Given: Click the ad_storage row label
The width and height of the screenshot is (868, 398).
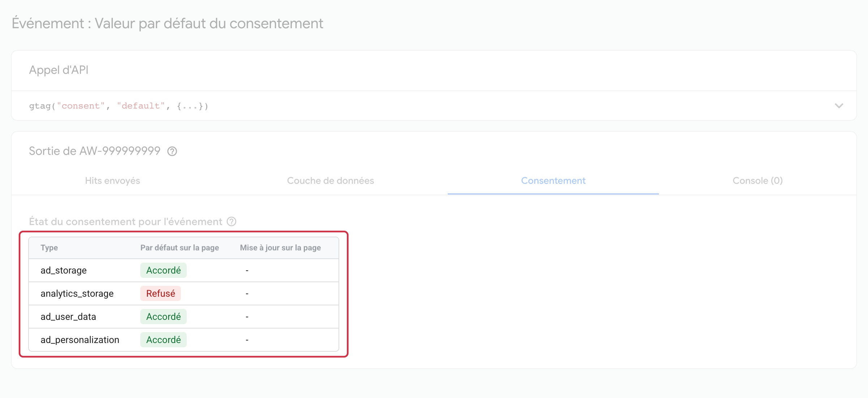Looking at the screenshot, I should [x=64, y=270].
